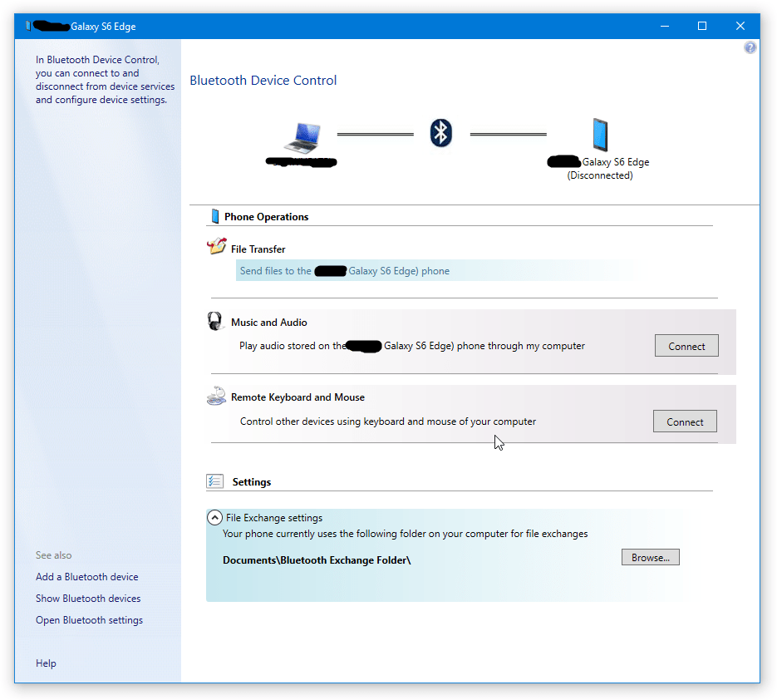This screenshot has width=777, height=700.
Task: Collapse the File Exchange settings section
Action: pyautogui.click(x=214, y=518)
